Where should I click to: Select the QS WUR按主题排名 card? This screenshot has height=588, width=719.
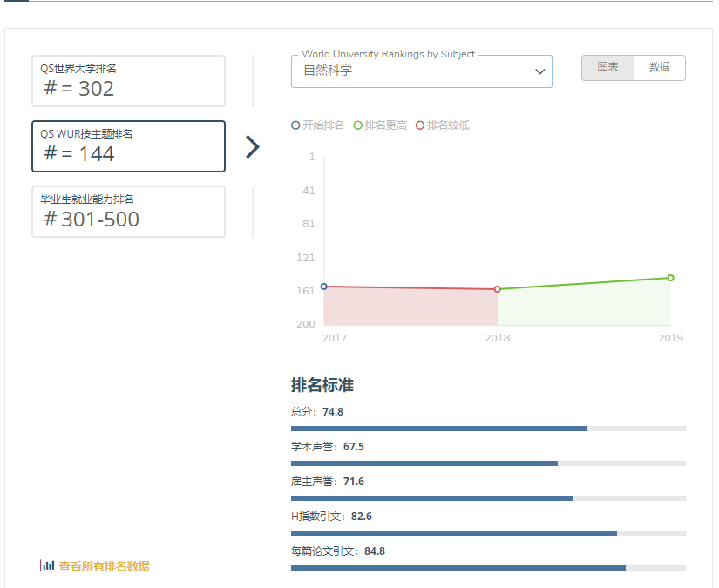[x=128, y=146]
